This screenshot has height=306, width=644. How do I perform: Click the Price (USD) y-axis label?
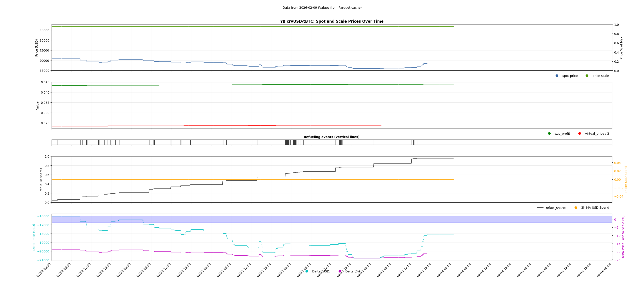[36, 48]
